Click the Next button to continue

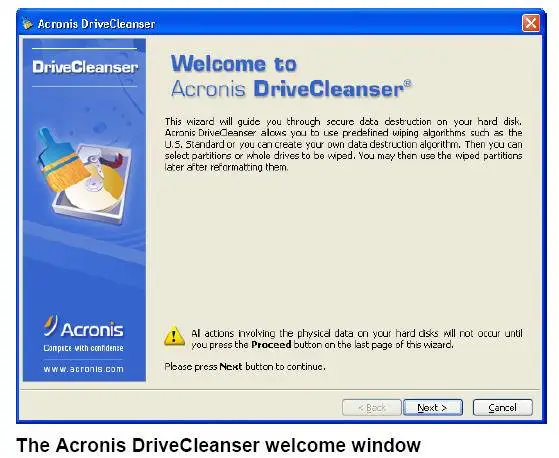433,407
